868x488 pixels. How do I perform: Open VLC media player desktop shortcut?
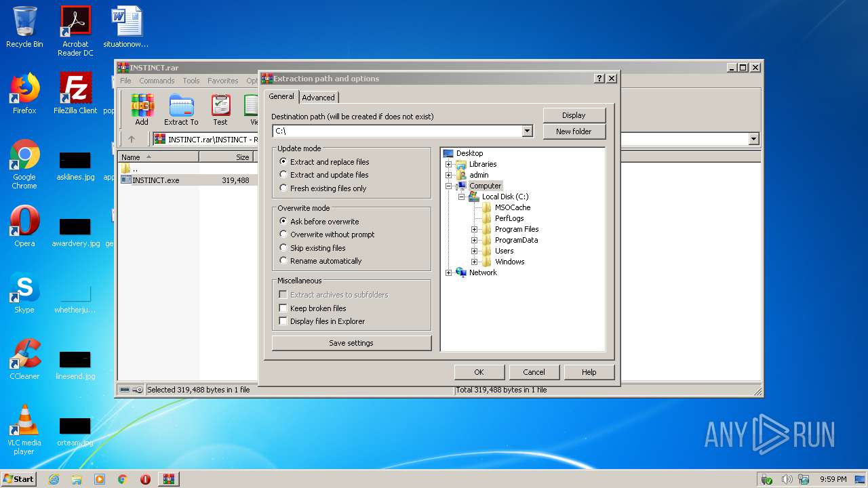[x=24, y=430]
